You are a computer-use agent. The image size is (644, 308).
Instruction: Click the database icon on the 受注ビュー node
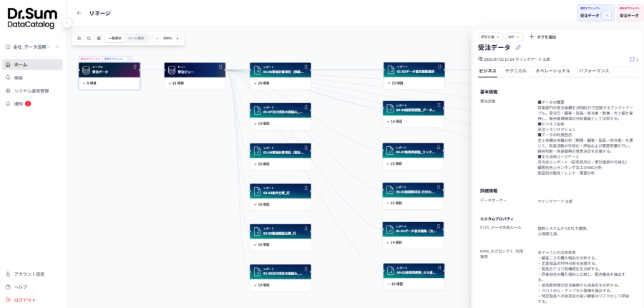[172, 70]
